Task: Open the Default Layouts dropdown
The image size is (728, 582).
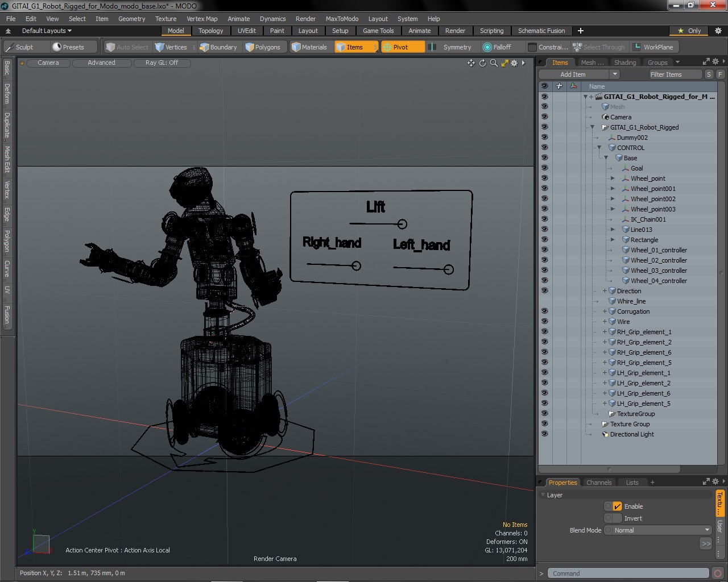Action: point(46,31)
